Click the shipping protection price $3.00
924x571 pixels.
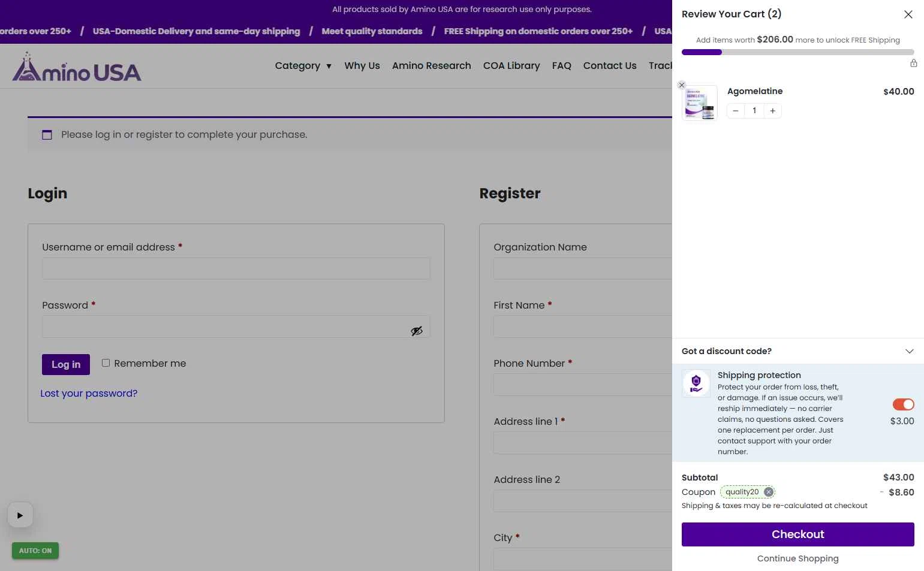[902, 421]
